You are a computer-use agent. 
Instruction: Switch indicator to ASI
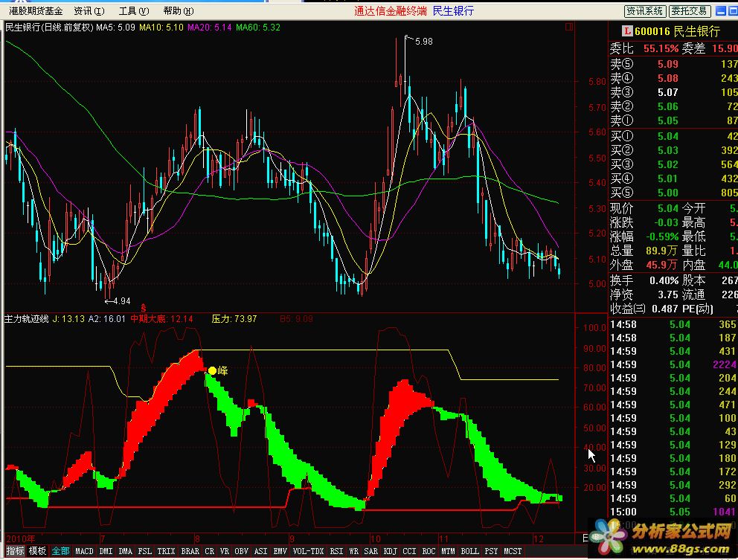(260, 551)
